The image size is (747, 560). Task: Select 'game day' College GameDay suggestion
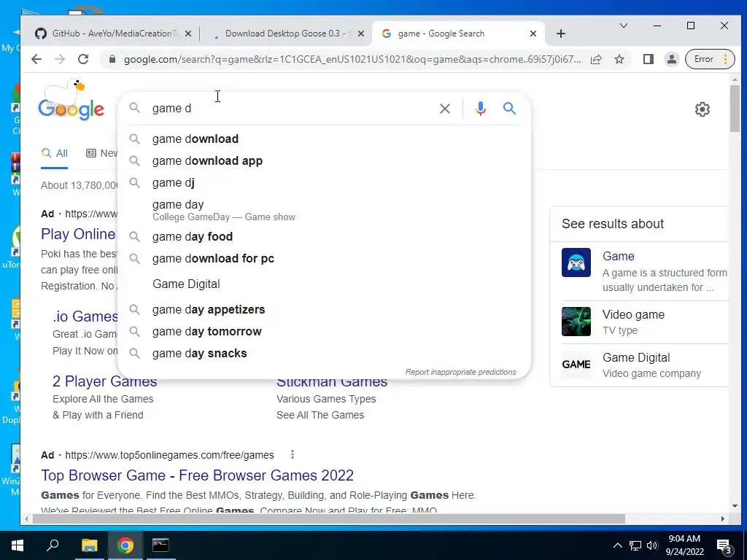click(324, 210)
